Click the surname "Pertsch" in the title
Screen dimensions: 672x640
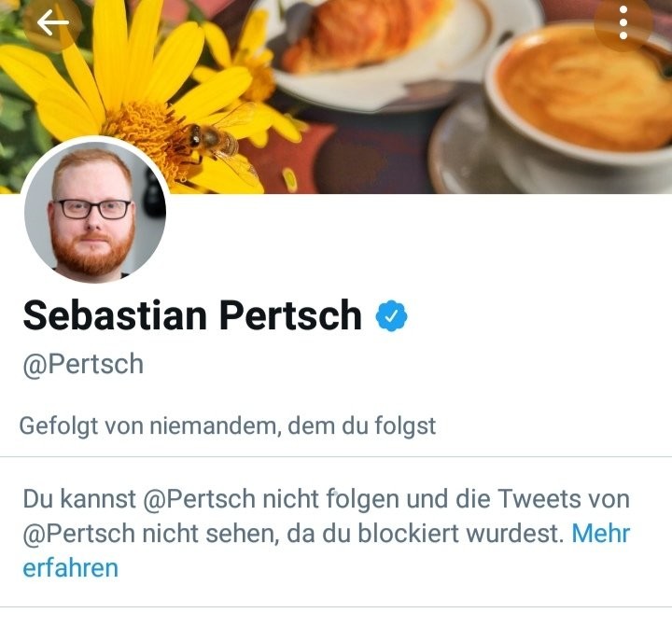click(x=290, y=316)
